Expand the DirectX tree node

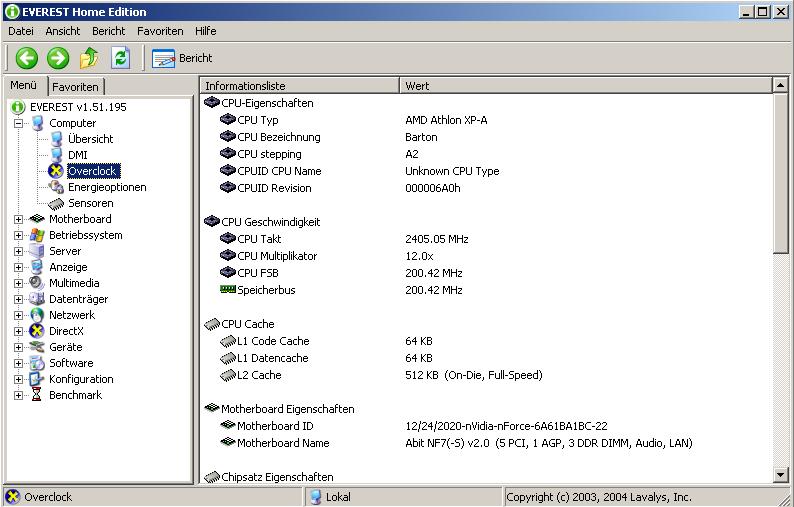click(x=18, y=331)
